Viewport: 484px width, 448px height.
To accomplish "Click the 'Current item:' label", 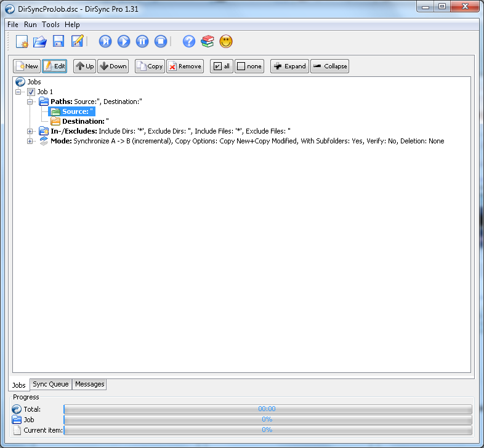I will click(43, 430).
